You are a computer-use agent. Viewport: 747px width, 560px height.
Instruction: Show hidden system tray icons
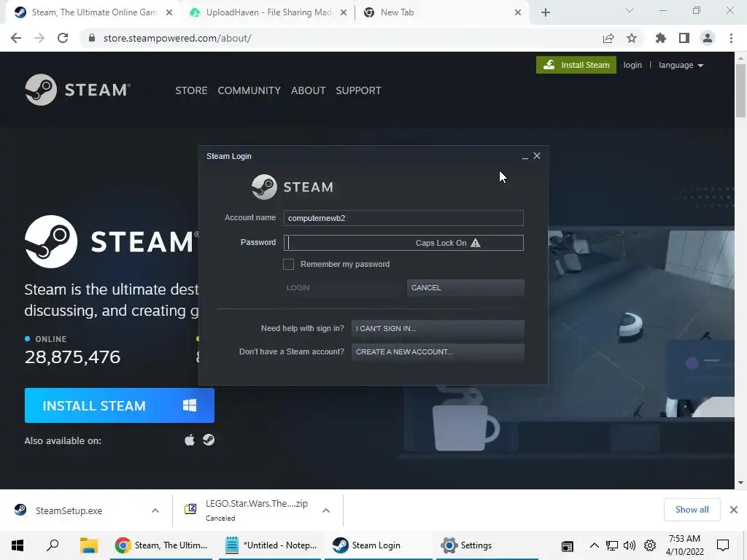tap(594, 545)
